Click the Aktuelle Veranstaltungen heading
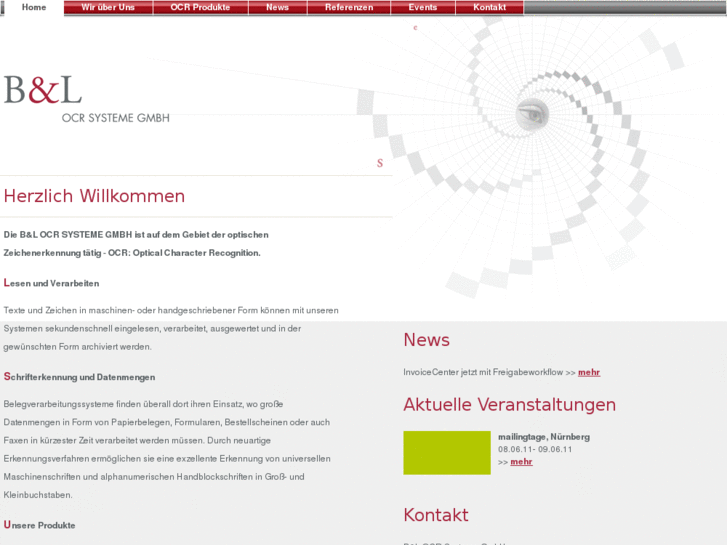727x545 pixels. point(510,405)
